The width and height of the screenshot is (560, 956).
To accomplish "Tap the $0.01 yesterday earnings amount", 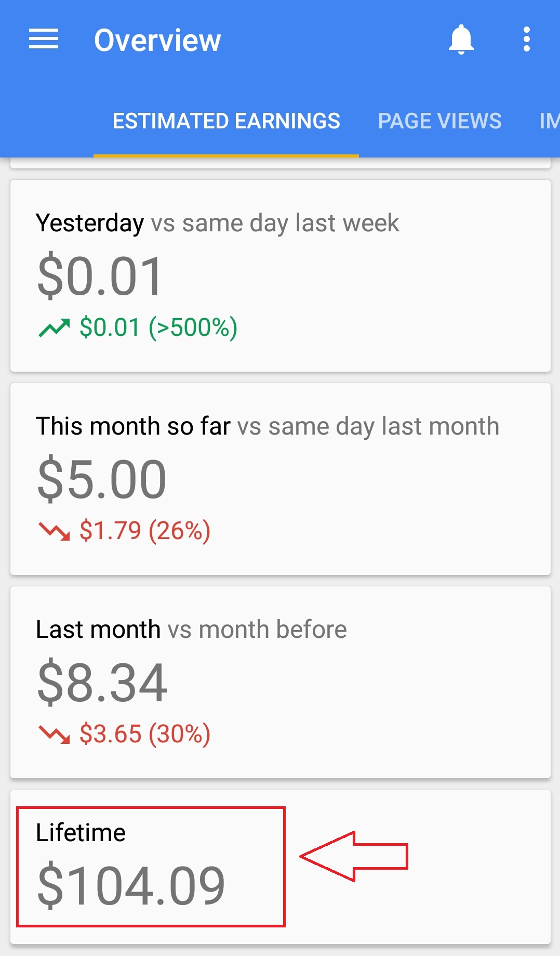I will 100,277.
